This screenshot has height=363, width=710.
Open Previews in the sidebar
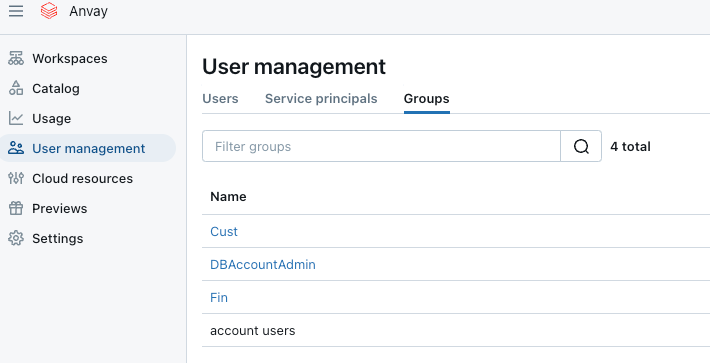(59, 208)
